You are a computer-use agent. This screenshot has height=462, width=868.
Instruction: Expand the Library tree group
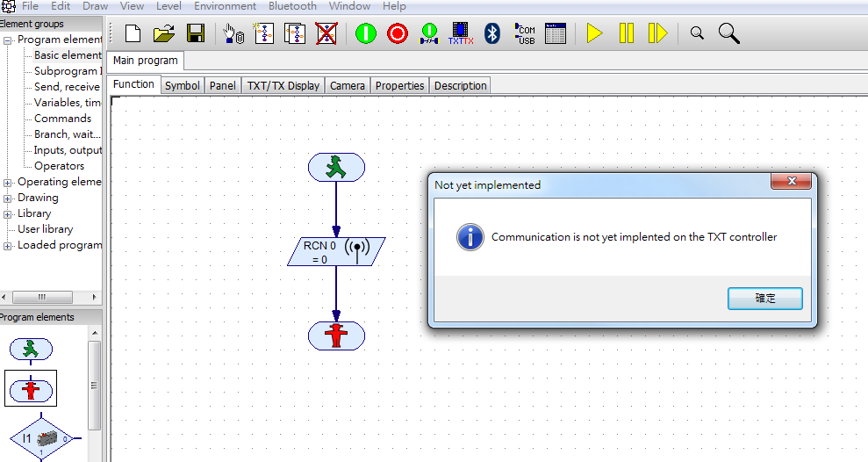(x=8, y=214)
